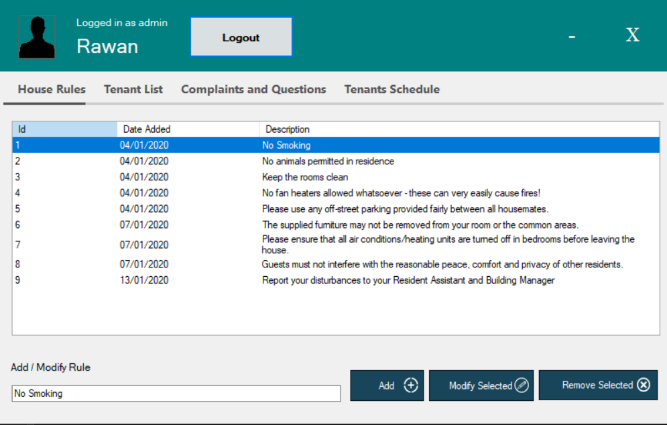Select the supplied furniture rule row
Viewport: 667px width, 425px height.
click(336, 225)
